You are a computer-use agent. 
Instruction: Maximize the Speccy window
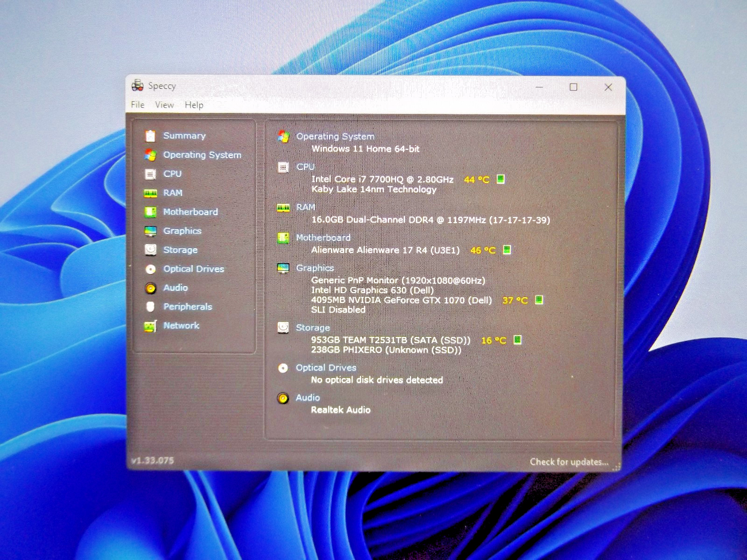[573, 87]
